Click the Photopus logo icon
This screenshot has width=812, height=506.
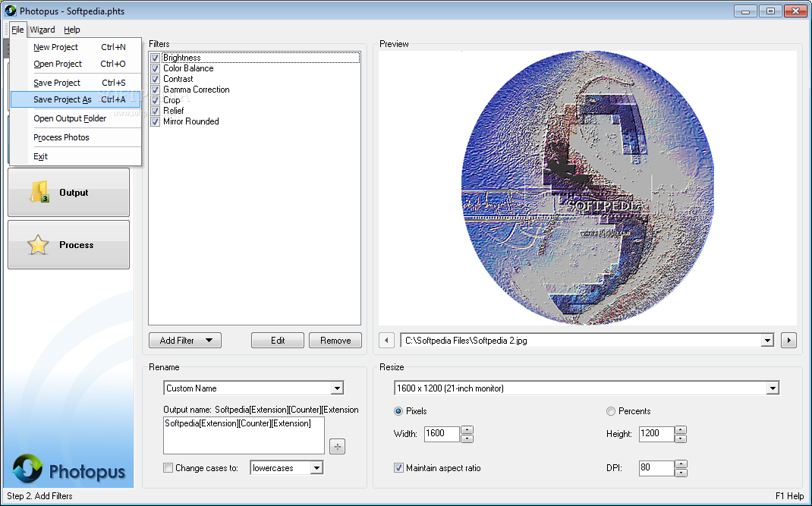pos(27,470)
